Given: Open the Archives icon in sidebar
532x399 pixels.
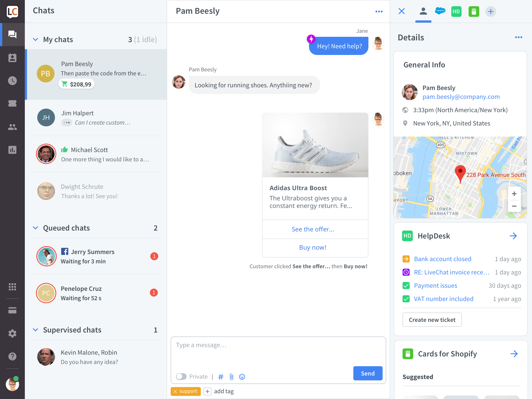Looking at the screenshot, I should click(x=13, y=80).
